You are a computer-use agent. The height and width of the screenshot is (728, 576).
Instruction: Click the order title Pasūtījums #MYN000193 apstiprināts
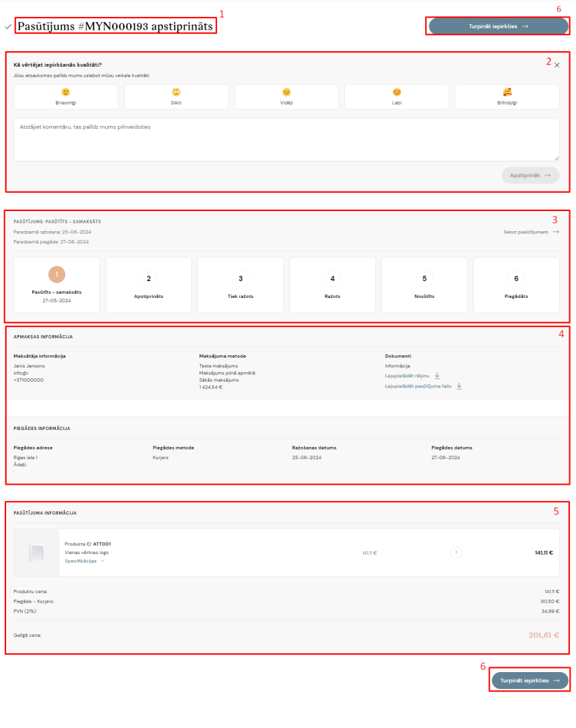pyautogui.click(x=115, y=26)
